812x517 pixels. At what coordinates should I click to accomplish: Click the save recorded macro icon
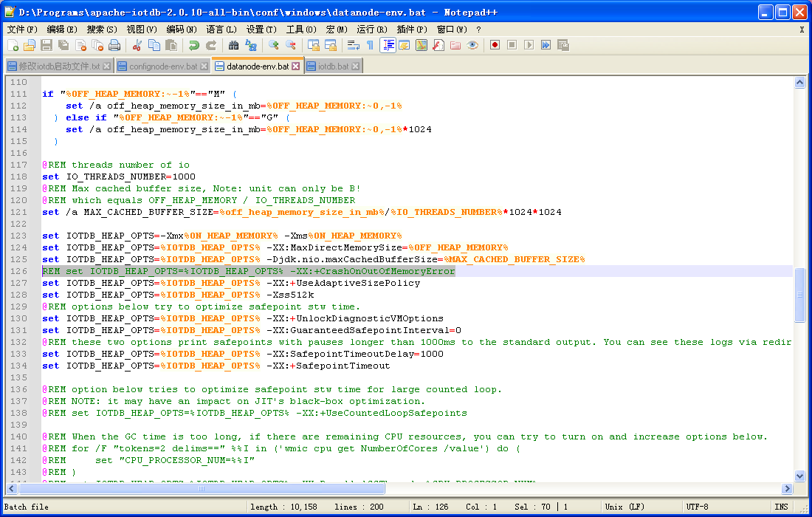(563, 46)
